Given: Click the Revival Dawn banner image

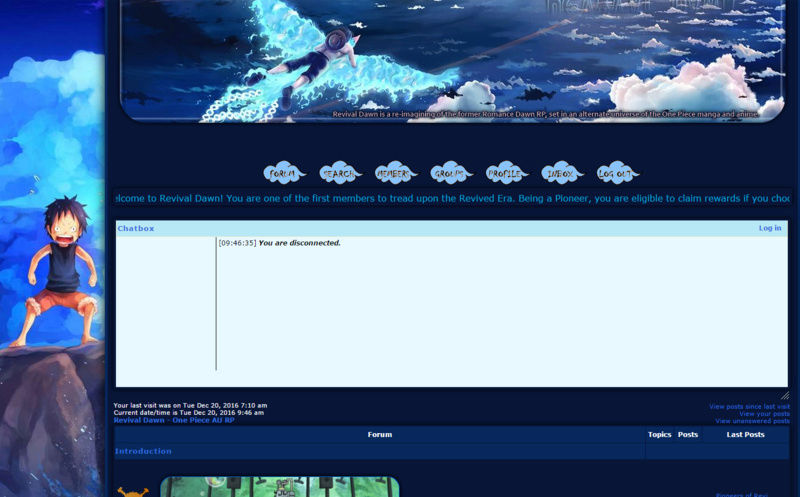Looking at the screenshot, I should click(x=452, y=60).
